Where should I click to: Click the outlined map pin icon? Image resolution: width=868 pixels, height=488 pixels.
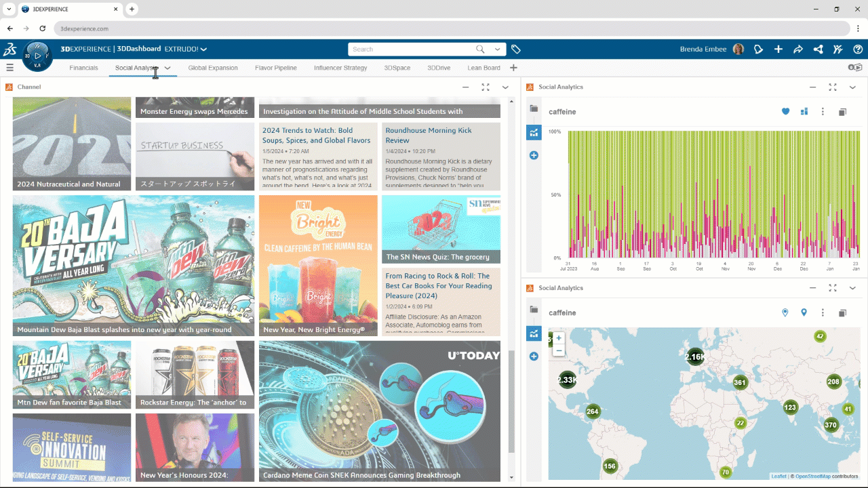click(785, 312)
